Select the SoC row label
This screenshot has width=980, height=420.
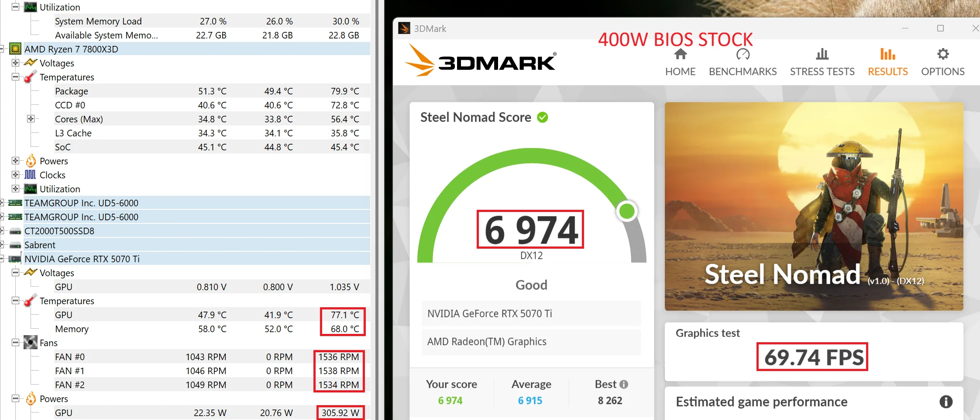pyautogui.click(x=63, y=147)
